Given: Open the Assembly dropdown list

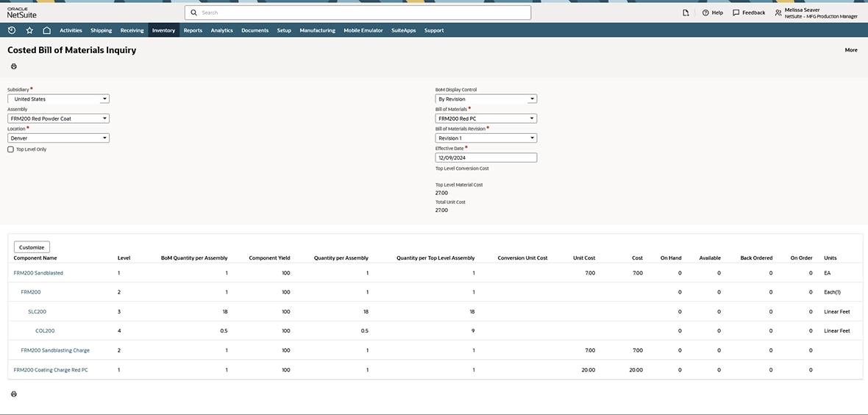Looking at the screenshot, I should tap(104, 118).
